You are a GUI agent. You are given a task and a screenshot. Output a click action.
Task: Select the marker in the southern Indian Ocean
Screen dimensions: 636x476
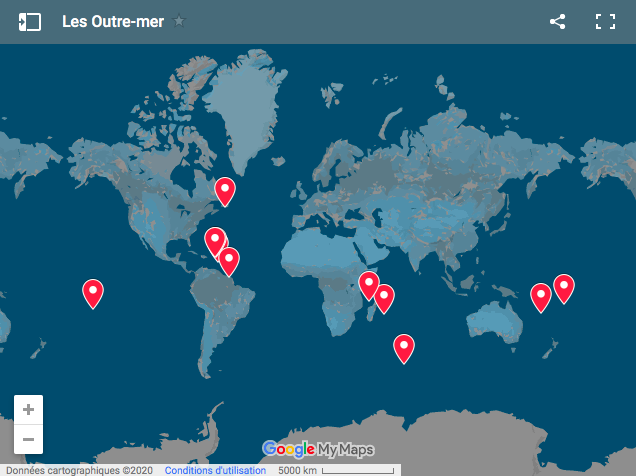coord(404,346)
